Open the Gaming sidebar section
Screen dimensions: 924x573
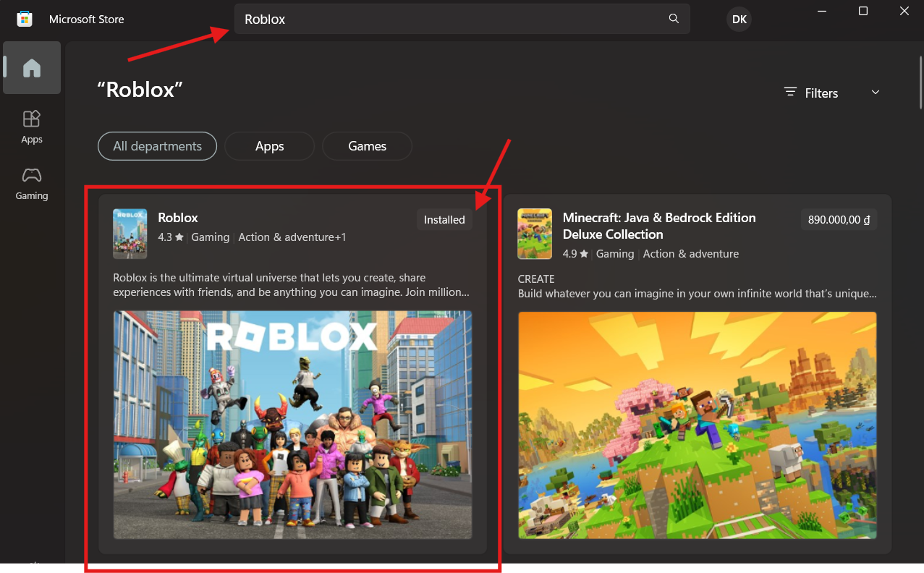pyautogui.click(x=32, y=184)
